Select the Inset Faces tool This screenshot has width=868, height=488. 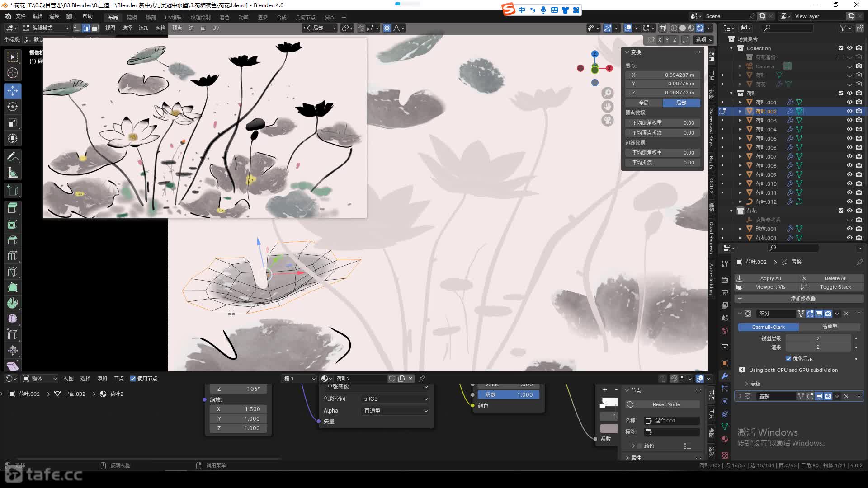point(13,224)
